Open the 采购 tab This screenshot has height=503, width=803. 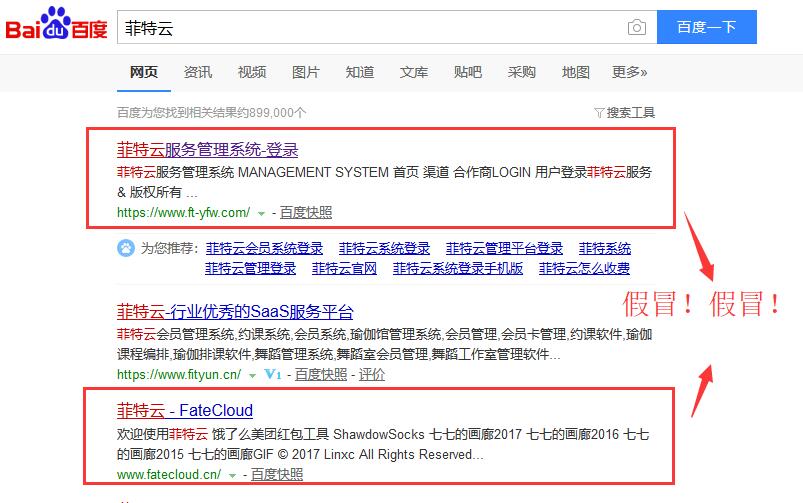pyautogui.click(x=521, y=72)
